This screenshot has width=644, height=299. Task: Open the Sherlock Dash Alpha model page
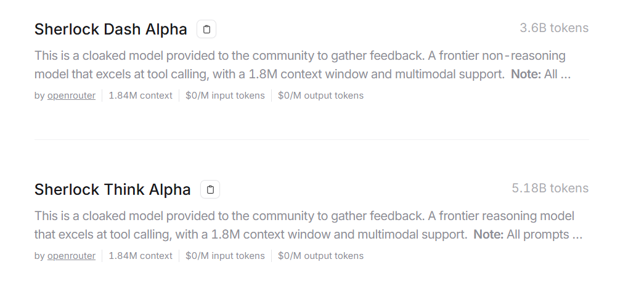[x=110, y=29]
